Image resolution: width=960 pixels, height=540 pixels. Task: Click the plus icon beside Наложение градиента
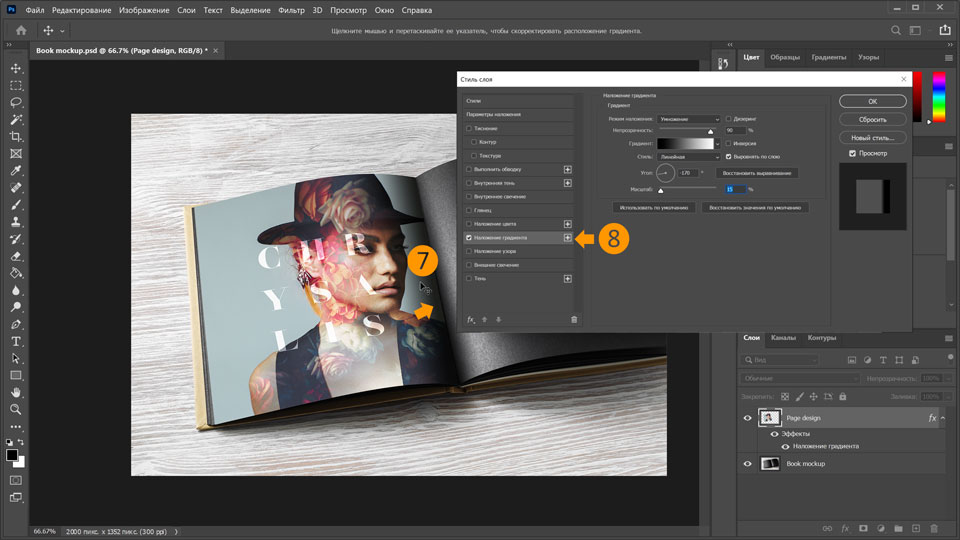567,238
